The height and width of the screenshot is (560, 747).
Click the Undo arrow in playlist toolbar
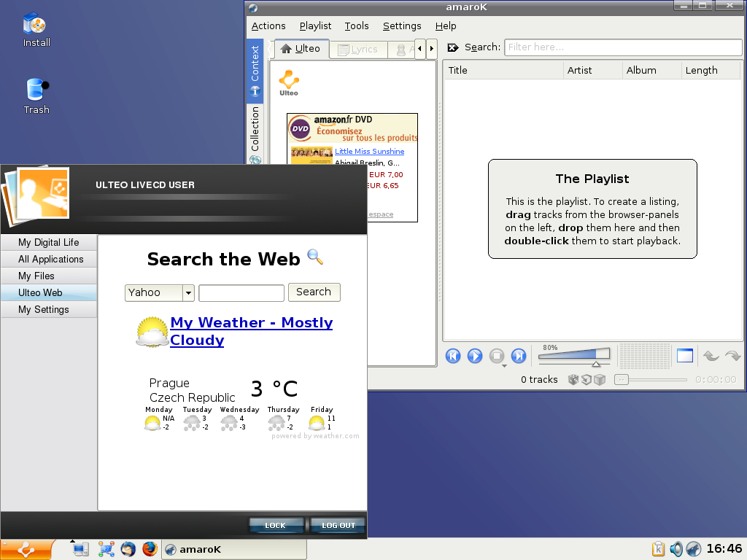point(711,356)
